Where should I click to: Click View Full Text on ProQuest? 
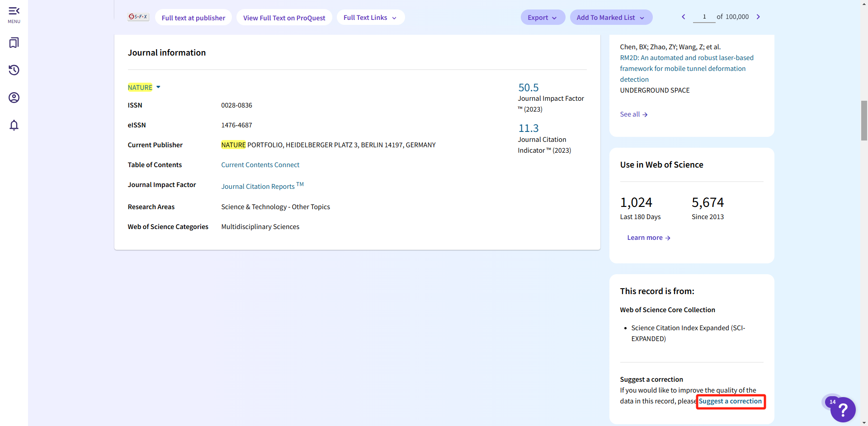point(284,18)
